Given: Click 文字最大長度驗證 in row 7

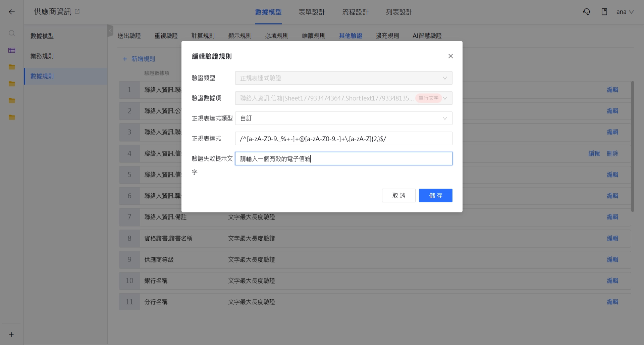Looking at the screenshot, I should 252,217.
